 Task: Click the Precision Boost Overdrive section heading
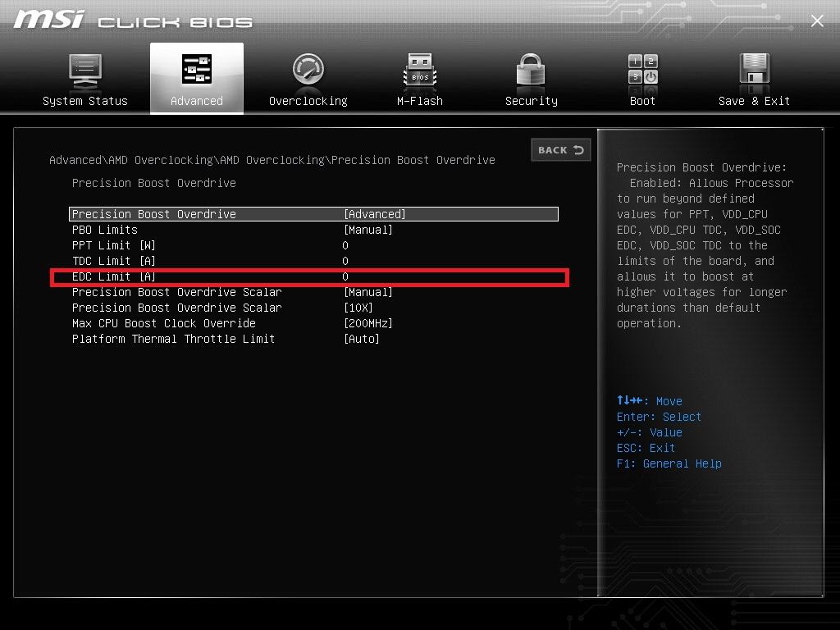[153, 183]
